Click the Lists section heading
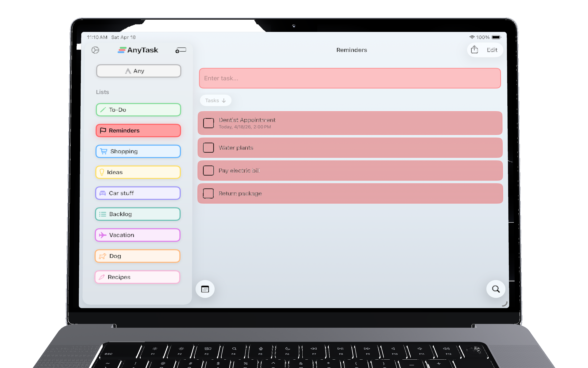 (102, 92)
